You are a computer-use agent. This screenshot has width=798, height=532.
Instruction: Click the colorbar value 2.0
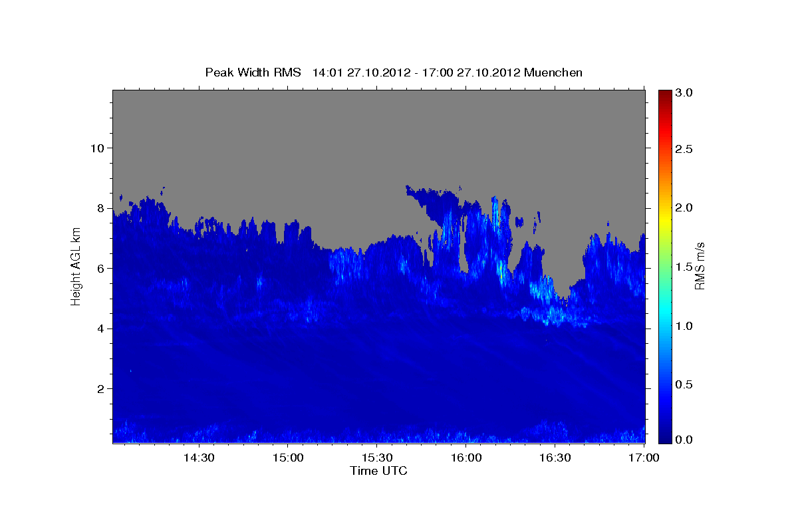684,207
